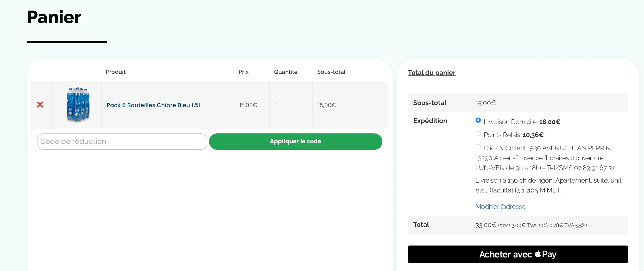Open Pack 6 Bouteilles Chibre Bleu 1,5L link

tap(154, 105)
